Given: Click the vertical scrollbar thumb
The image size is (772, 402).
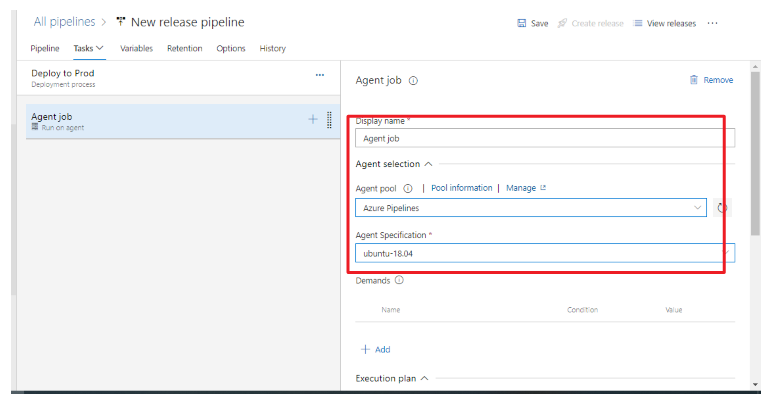Looking at the screenshot, I should pos(755,154).
